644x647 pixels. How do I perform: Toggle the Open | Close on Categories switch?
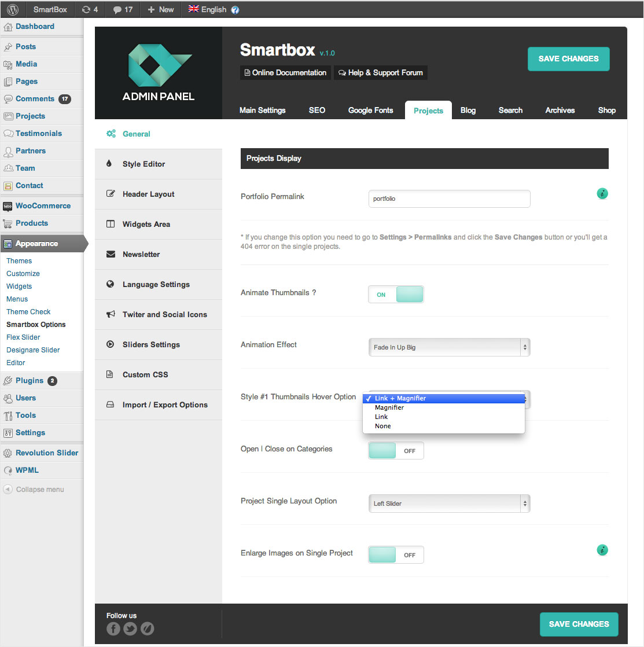tap(396, 451)
